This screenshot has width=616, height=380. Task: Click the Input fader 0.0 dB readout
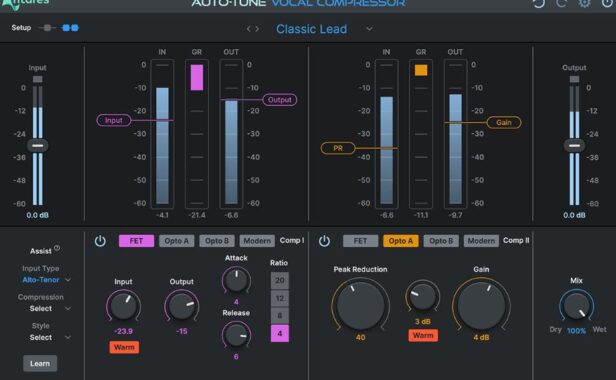[x=38, y=215]
